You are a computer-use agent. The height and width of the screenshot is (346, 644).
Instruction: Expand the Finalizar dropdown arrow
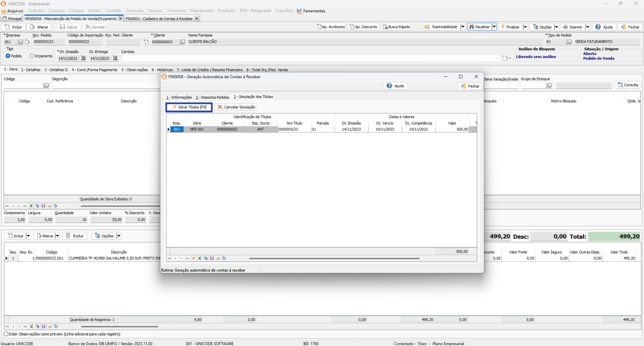[525, 27]
